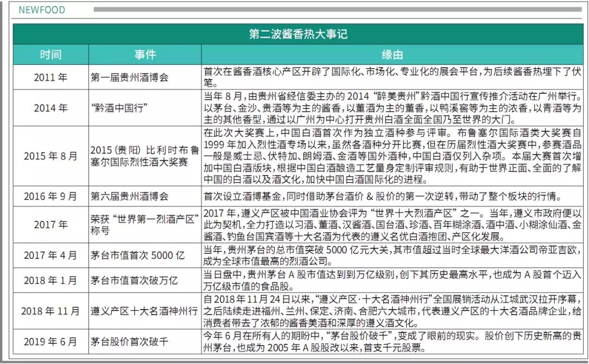Select the date cell '2014 年'

coord(51,108)
